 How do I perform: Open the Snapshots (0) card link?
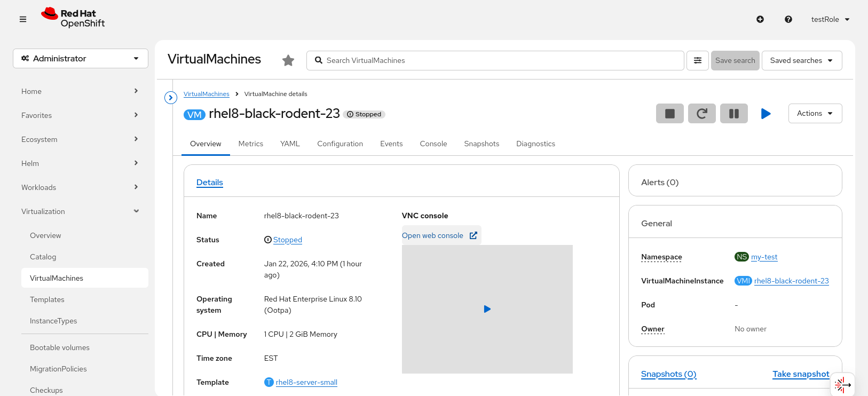[x=669, y=374]
